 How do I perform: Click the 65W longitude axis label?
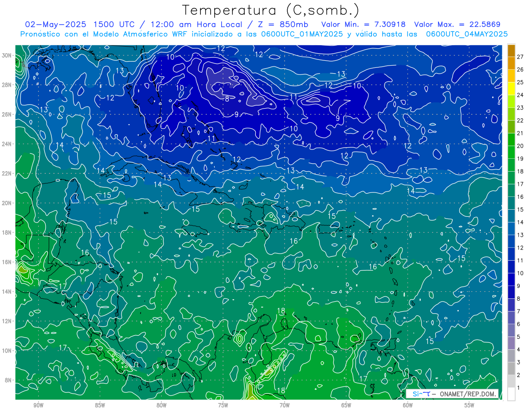346,405
